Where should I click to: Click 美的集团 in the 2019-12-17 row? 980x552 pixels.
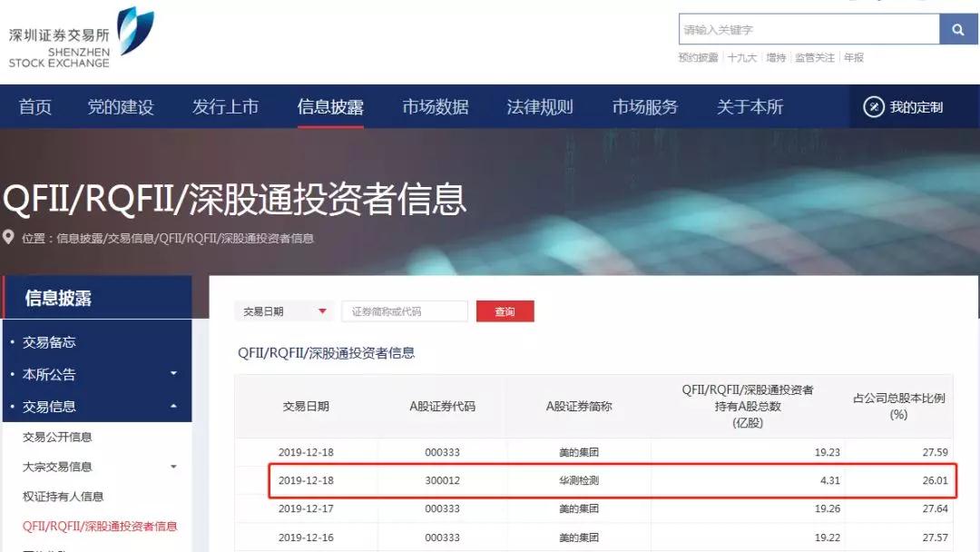579,508
